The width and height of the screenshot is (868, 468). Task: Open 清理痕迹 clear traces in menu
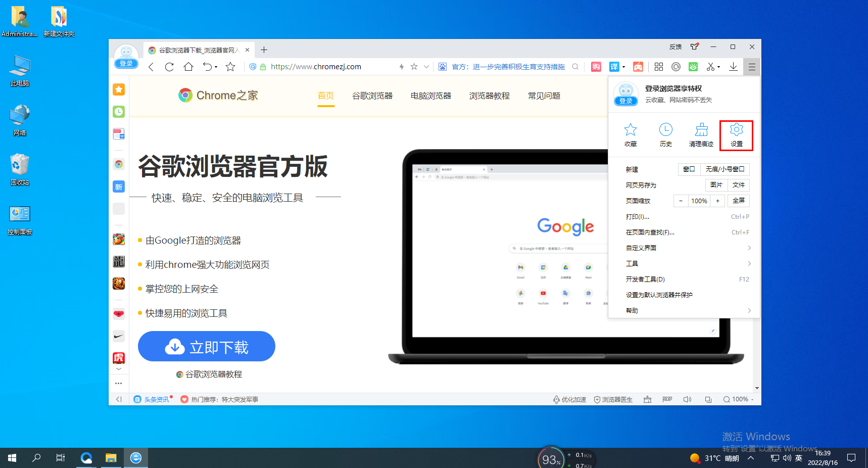point(701,135)
